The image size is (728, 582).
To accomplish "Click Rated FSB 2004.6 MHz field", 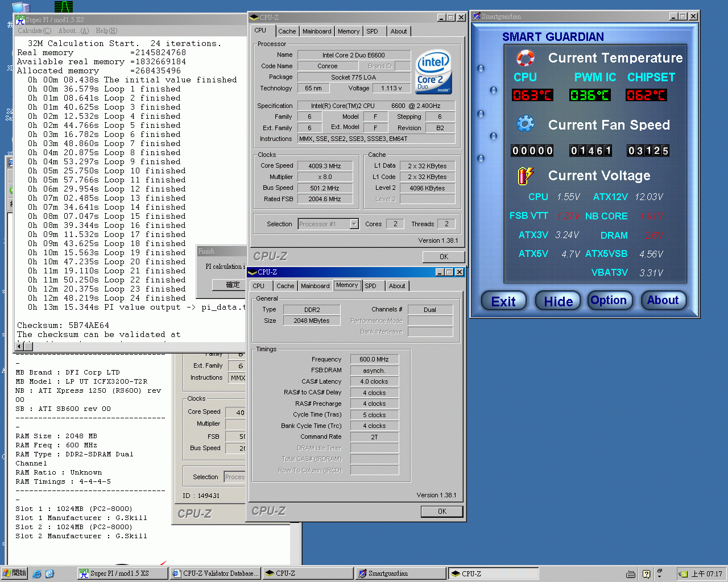I will click(x=324, y=199).
